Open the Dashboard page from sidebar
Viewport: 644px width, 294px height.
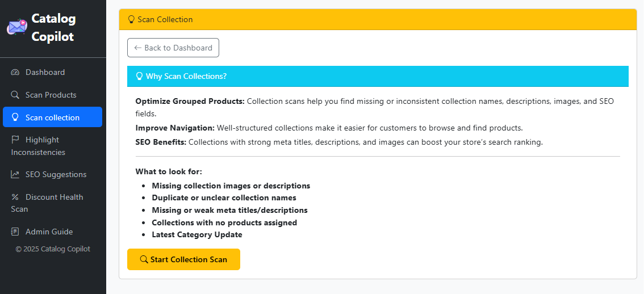pos(45,72)
